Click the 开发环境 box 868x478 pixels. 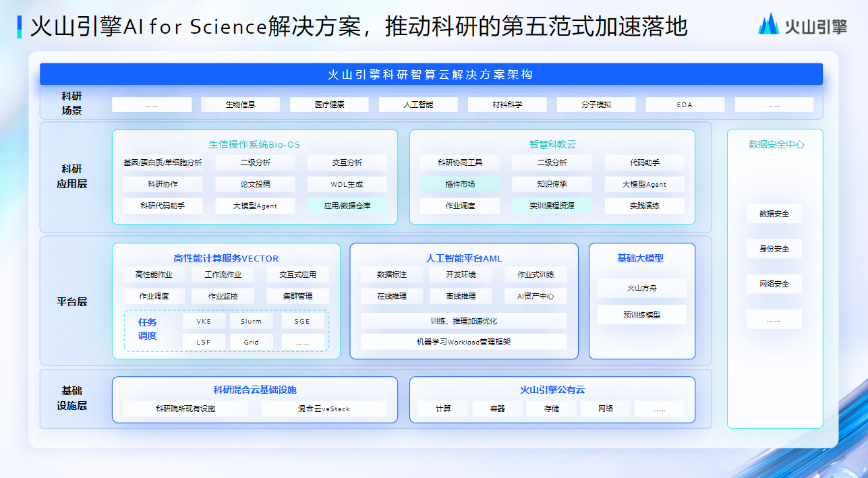tap(461, 274)
